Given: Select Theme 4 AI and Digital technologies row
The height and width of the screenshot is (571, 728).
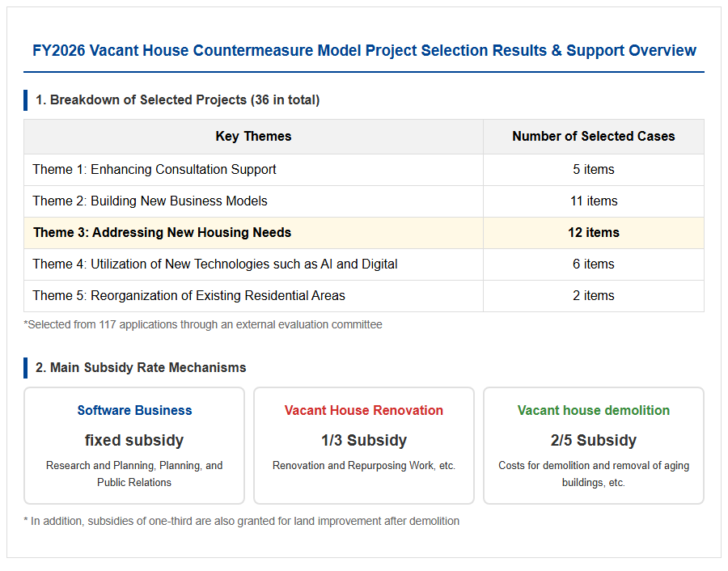Looking at the screenshot, I should (x=364, y=264).
